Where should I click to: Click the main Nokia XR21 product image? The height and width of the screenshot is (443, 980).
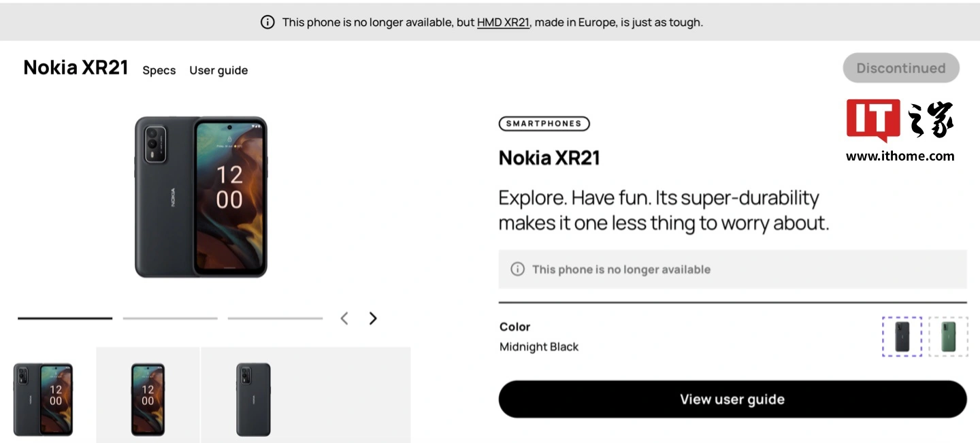pos(201,197)
